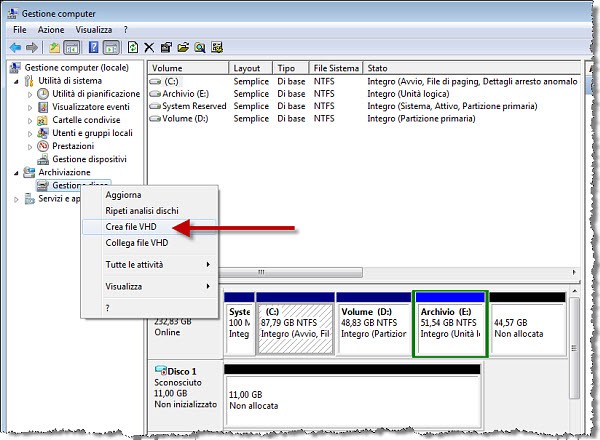Expand the Utilità di pianificazione node
Screen dimensions: 600x440
30,94
